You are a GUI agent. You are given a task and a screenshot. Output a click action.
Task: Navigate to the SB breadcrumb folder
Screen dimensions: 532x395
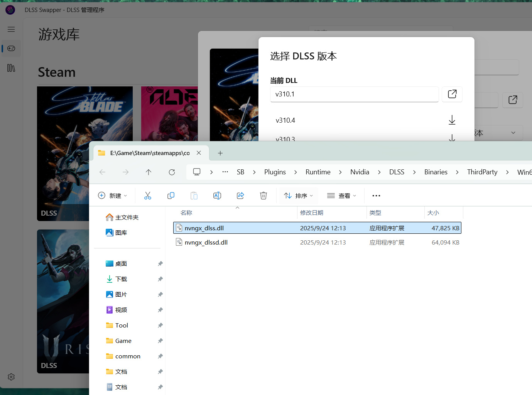tap(240, 172)
